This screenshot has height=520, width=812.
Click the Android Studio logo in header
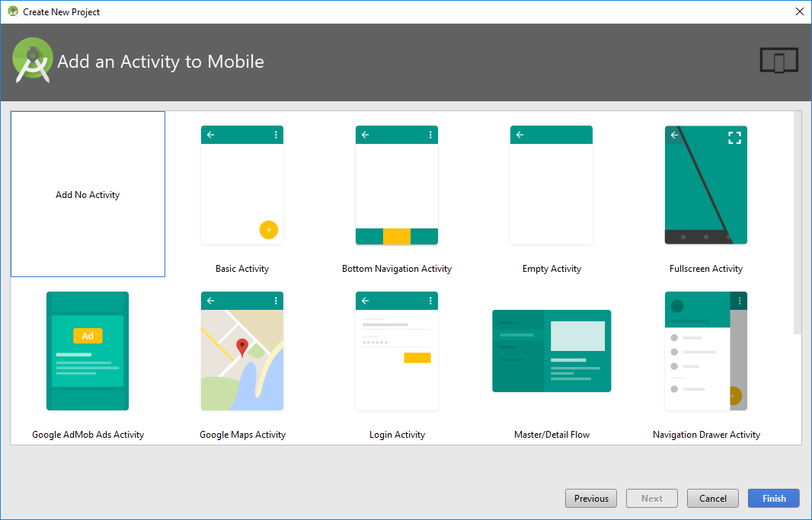click(32, 61)
